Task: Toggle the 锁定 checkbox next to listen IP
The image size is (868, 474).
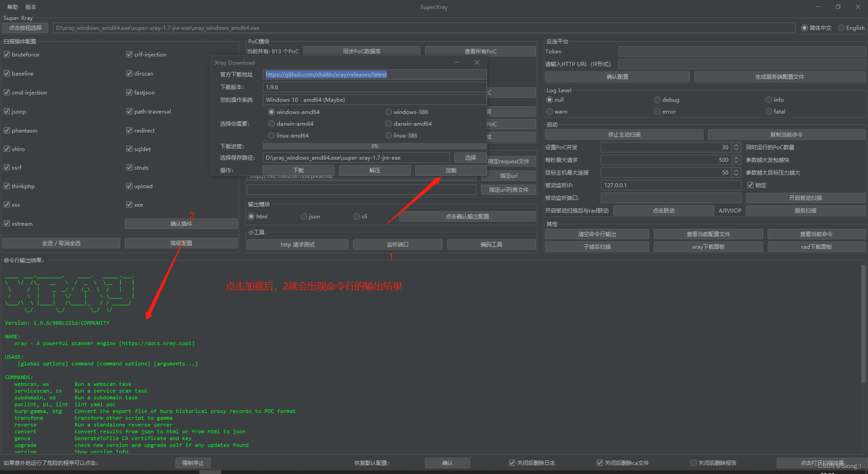Action: click(750, 185)
